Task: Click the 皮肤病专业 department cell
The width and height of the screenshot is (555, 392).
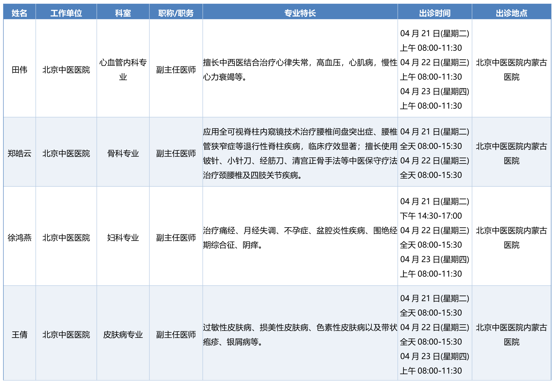Action: click(123, 335)
